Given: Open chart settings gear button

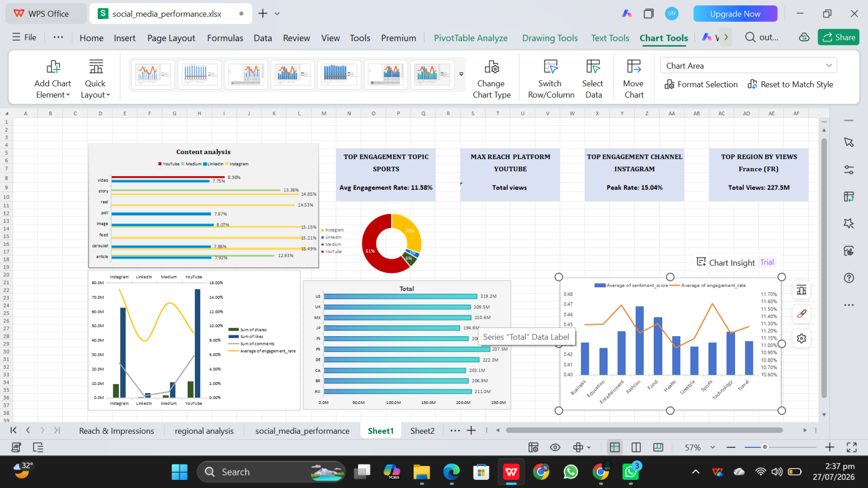Looking at the screenshot, I should coord(801,338).
